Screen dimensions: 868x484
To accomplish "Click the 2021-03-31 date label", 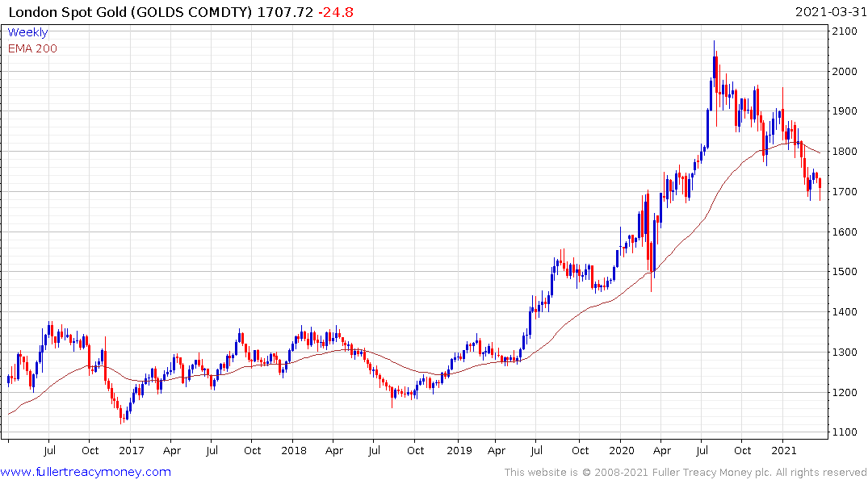I will 831,12.
